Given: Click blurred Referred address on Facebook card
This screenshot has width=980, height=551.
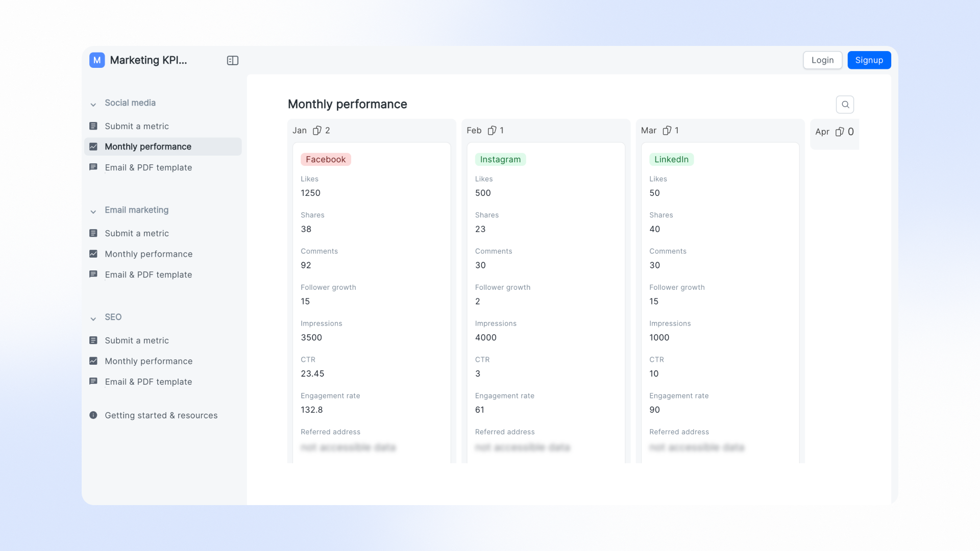Looking at the screenshot, I should click(x=348, y=447).
